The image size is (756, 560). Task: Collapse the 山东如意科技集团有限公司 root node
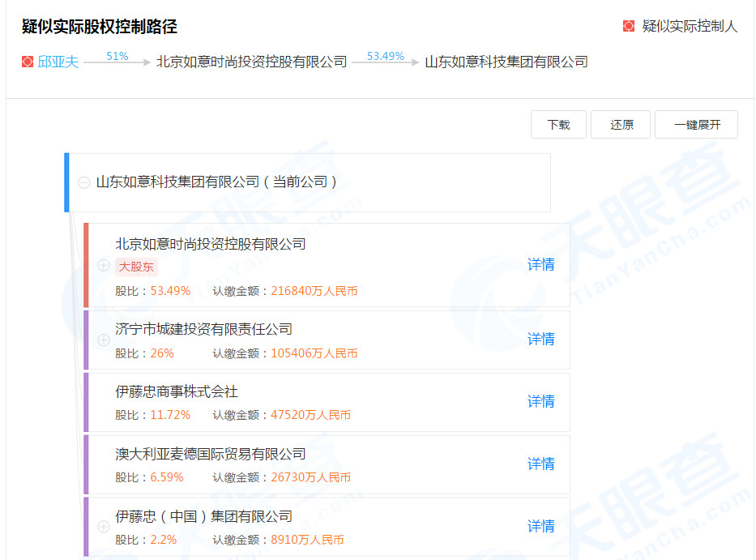[84, 182]
